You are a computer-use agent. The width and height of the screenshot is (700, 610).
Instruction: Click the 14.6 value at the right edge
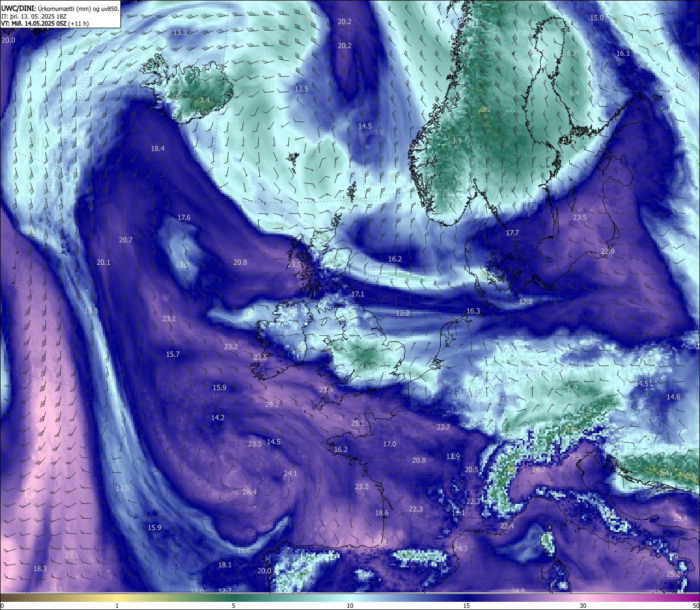(x=673, y=397)
